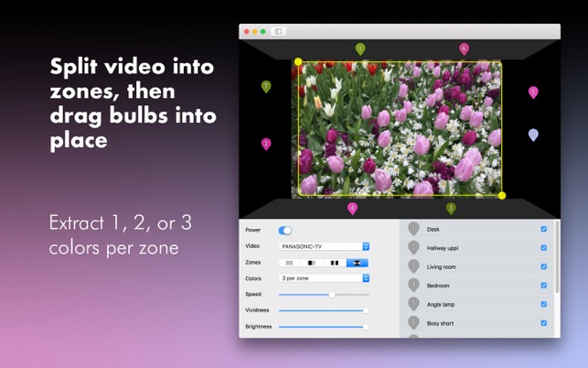Image resolution: width=588 pixels, height=368 pixels.
Task: Select the Hallway uppi row label
Action: point(443,248)
